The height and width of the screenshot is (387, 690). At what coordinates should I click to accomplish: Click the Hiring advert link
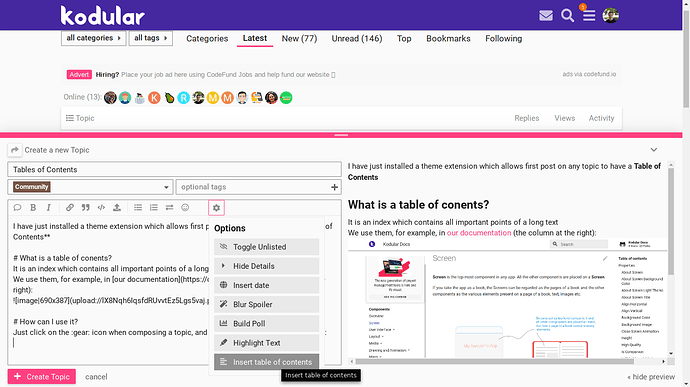pyautogui.click(x=215, y=75)
